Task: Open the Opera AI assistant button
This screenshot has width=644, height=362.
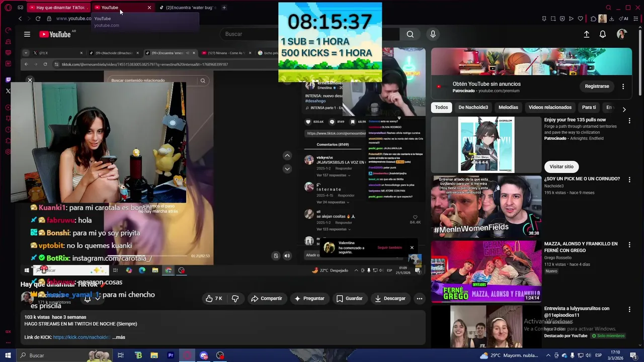Action: point(624,19)
